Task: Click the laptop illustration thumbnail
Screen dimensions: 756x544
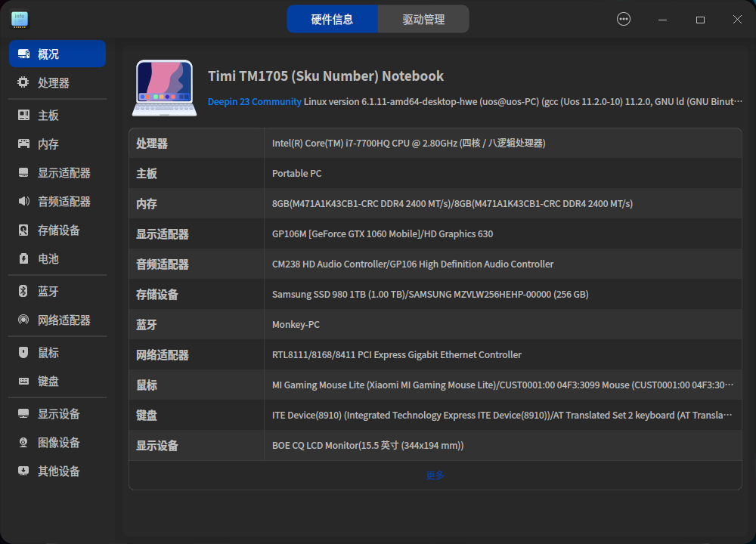Action: point(164,88)
